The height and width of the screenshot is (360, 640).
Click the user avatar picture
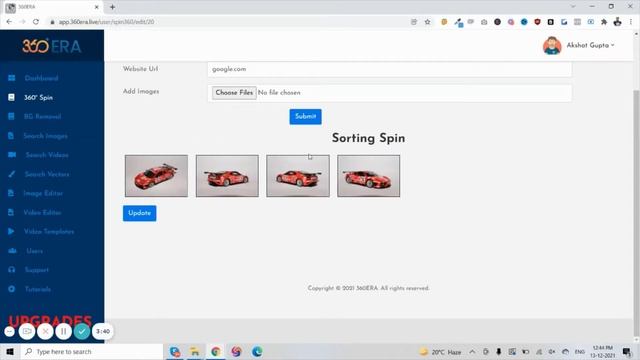point(552,45)
